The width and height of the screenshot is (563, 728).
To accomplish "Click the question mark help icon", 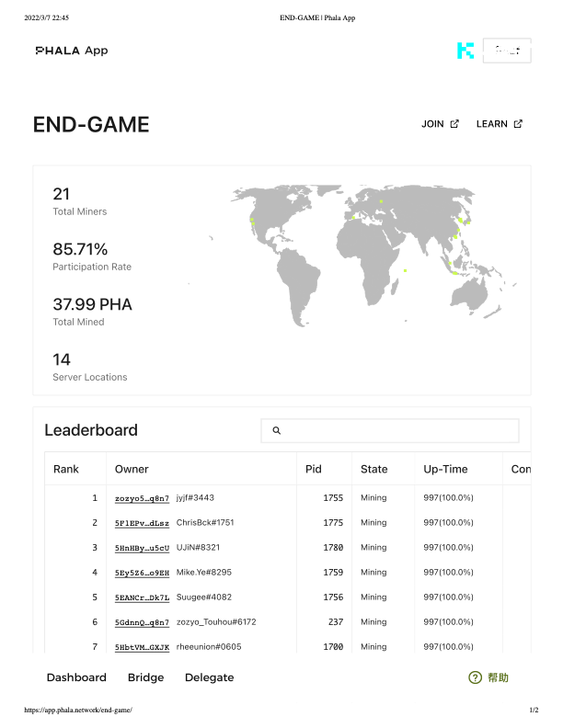I will (476, 677).
